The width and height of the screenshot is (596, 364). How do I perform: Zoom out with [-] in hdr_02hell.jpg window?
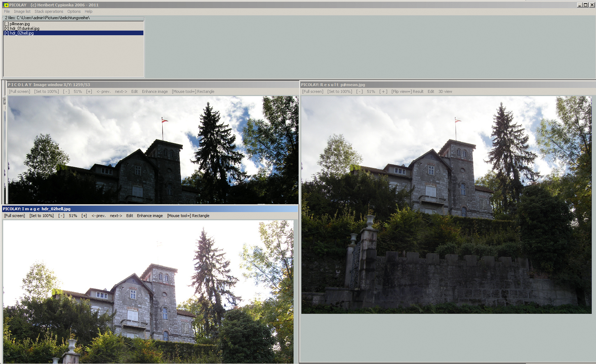62,216
